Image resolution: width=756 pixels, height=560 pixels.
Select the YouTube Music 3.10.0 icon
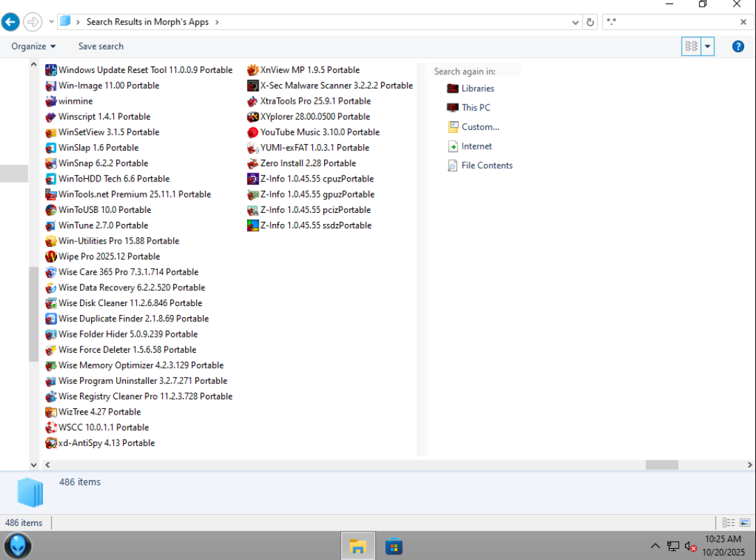tap(252, 132)
